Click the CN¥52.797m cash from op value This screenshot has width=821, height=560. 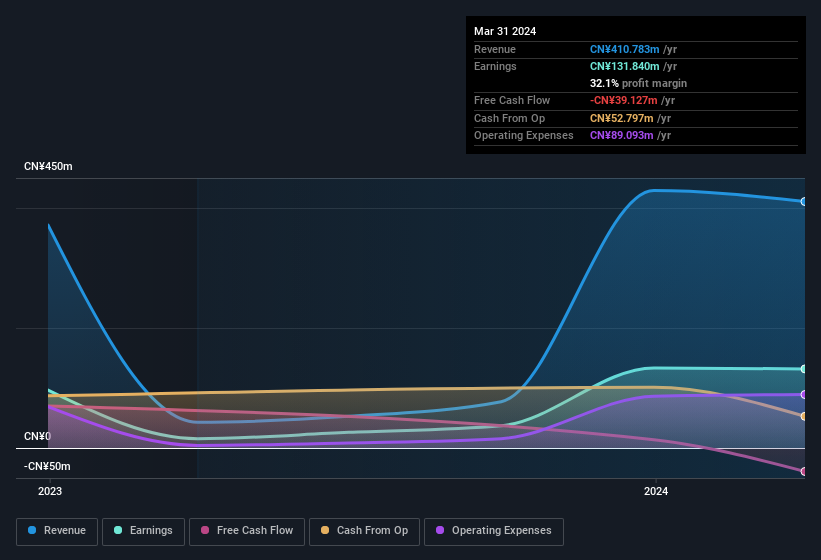coord(622,118)
